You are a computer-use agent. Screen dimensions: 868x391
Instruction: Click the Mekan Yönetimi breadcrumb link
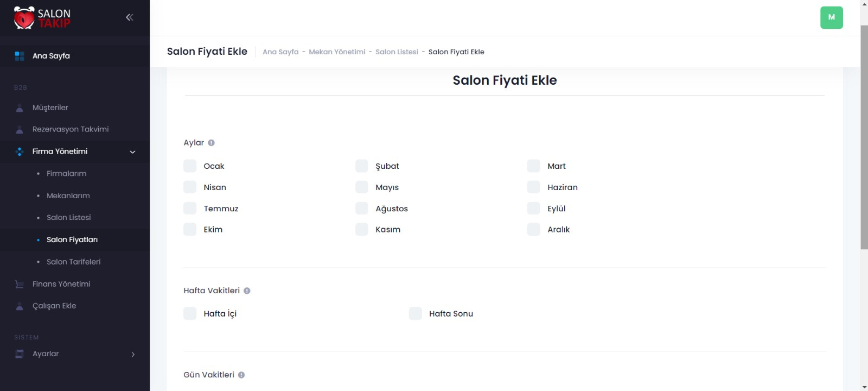(337, 52)
